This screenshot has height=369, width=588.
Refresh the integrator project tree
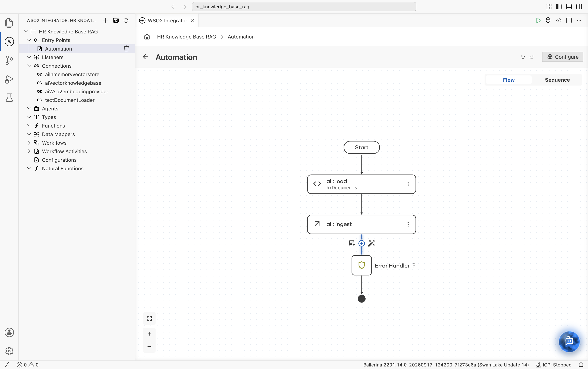pyautogui.click(x=126, y=20)
